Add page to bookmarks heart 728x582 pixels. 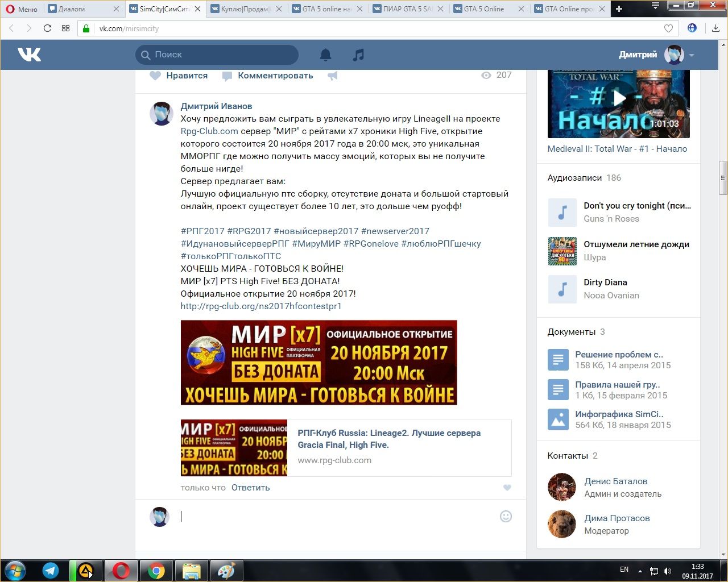(668, 28)
